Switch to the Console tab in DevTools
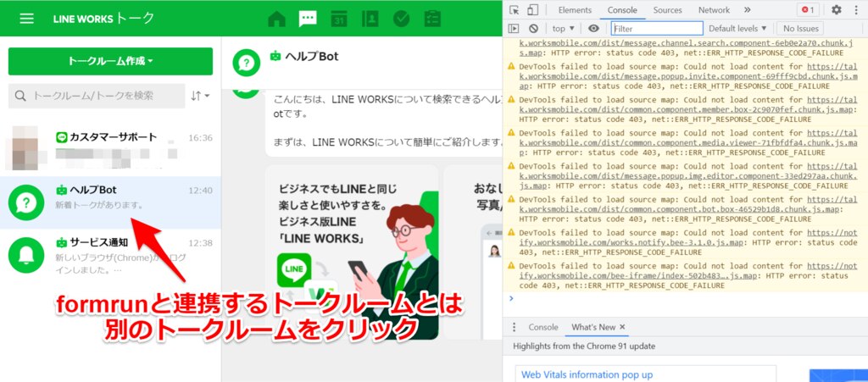868x382 pixels. point(622,10)
